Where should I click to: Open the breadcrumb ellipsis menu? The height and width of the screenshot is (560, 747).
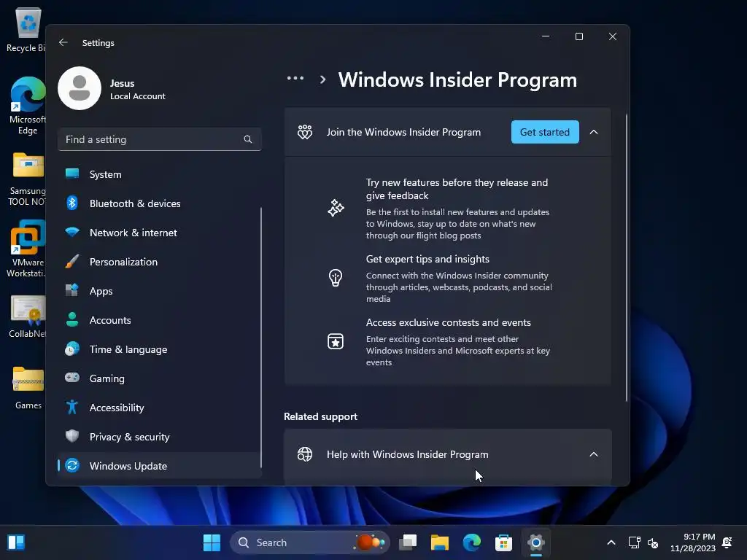[295, 79]
